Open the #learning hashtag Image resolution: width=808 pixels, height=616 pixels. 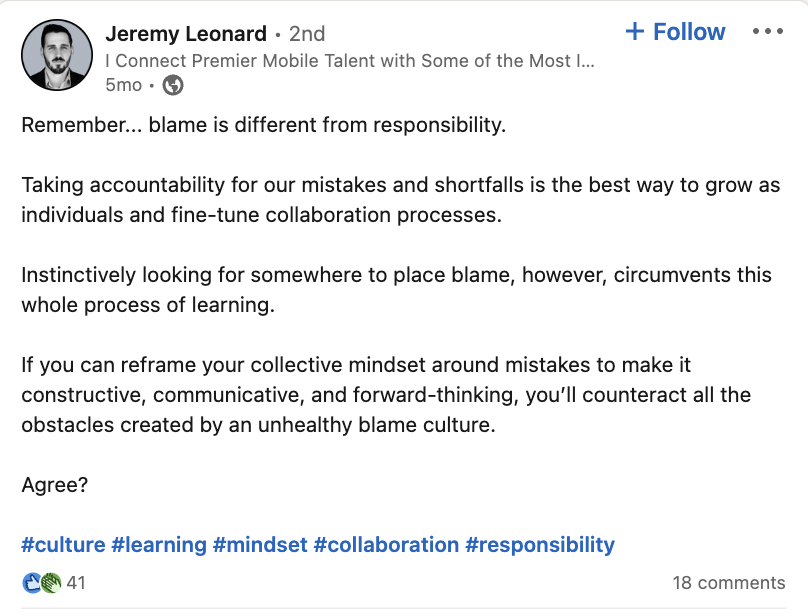(x=158, y=545)
